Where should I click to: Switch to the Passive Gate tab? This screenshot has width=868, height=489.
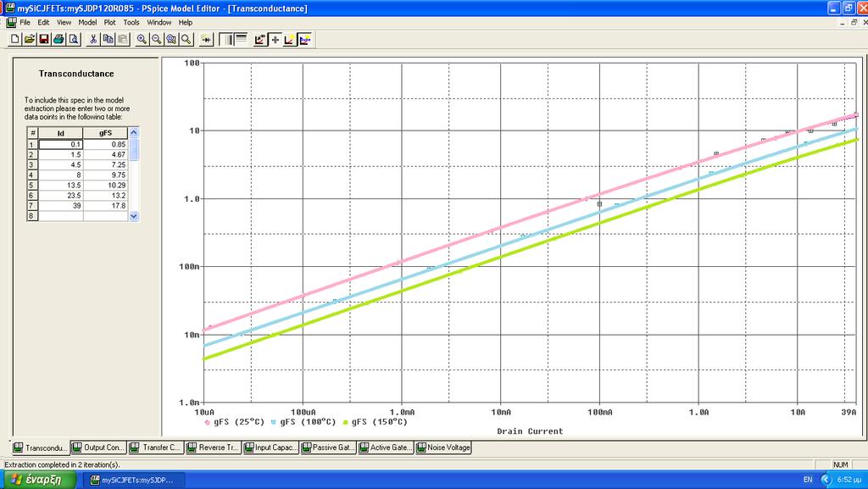[328, 447]
